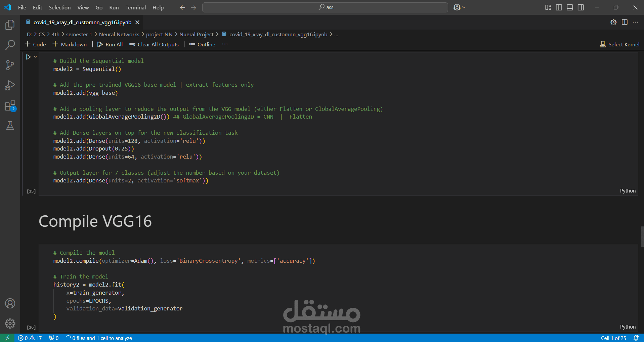Screen dimensions: 644x342
Task: Click the VS Code logo icon
Action: pos(7,7)
